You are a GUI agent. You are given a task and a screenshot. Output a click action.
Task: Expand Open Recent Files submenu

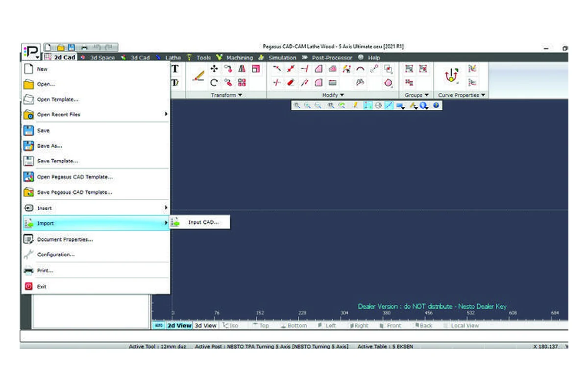[96, 114]
